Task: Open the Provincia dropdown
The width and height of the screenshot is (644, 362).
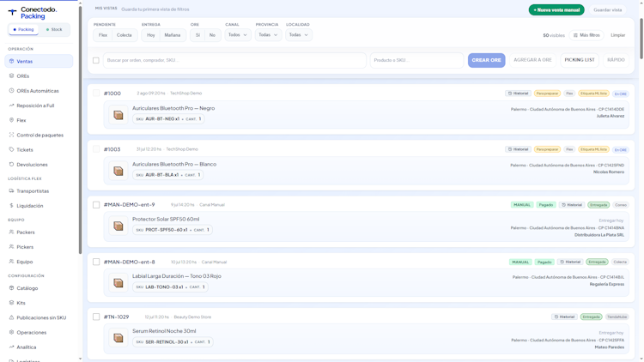Action: tap(269, 35)
